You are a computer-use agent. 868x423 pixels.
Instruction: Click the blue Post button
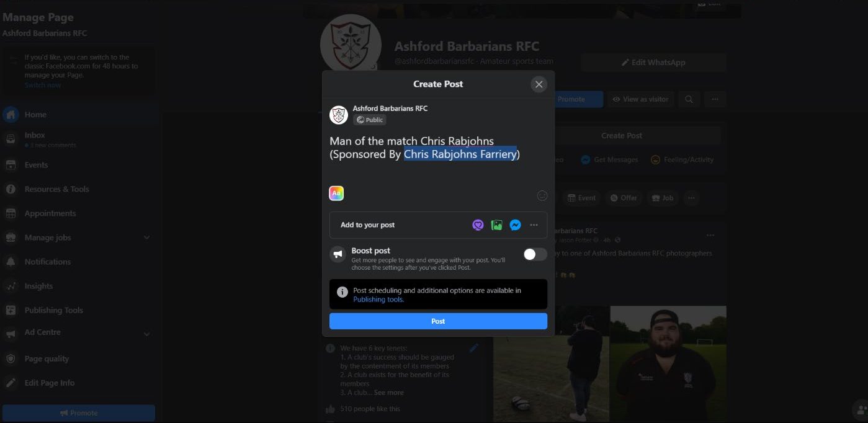click(438, 321)
